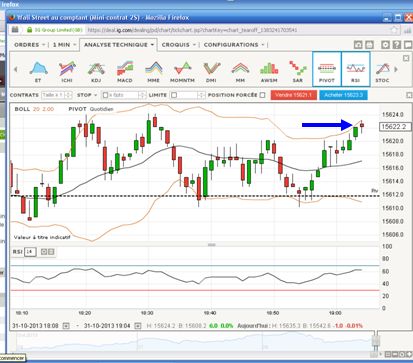The width and height of the screenshot is (413, 363).
Task: Add the MACD indicator
Action: (x=125, y=71)
